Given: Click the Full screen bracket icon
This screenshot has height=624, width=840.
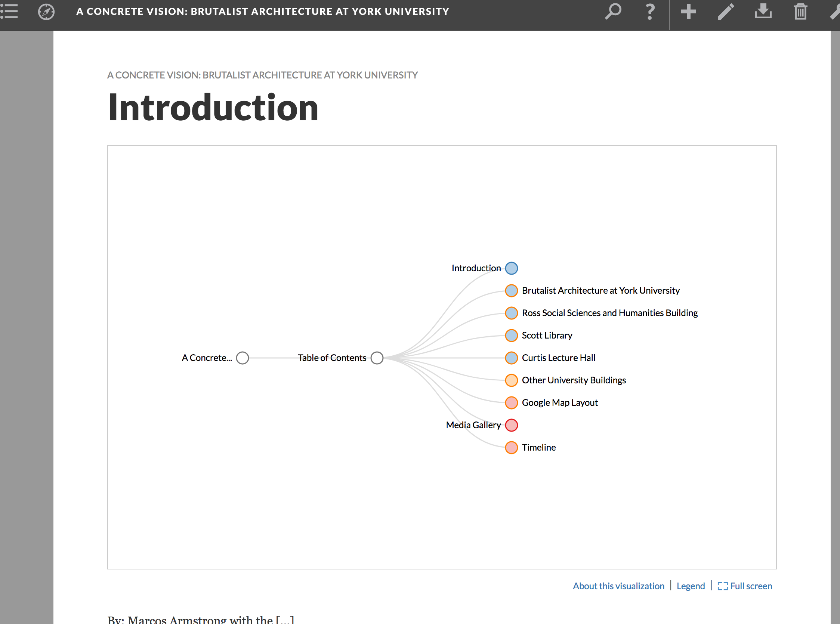Looking at the screenshot, I should click(x=722, y=586).
